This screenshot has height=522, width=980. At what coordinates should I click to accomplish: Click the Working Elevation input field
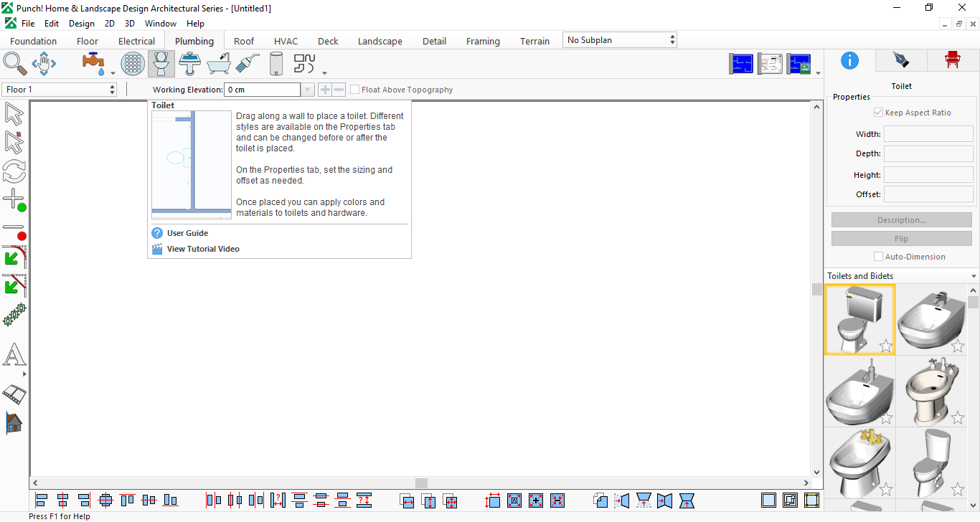point(262,90)
